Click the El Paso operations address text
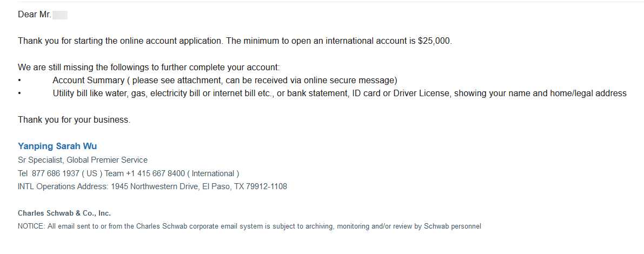Viewport: 644px width, 254px height. point(199,186)
